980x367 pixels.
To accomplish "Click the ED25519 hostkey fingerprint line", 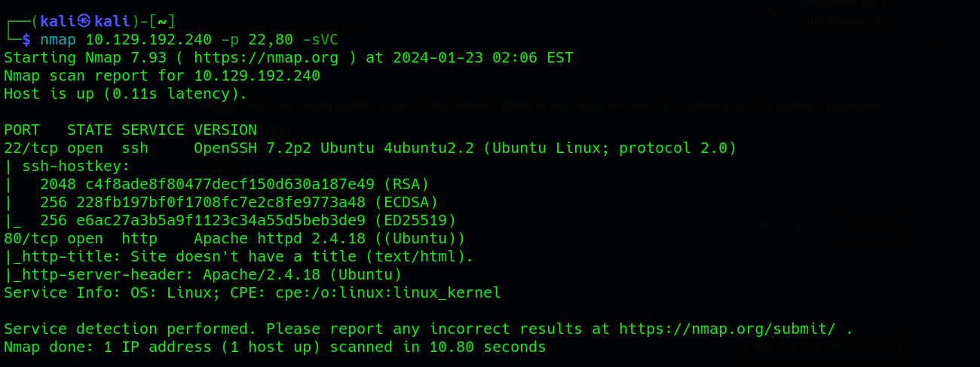I will click(230, 220).
